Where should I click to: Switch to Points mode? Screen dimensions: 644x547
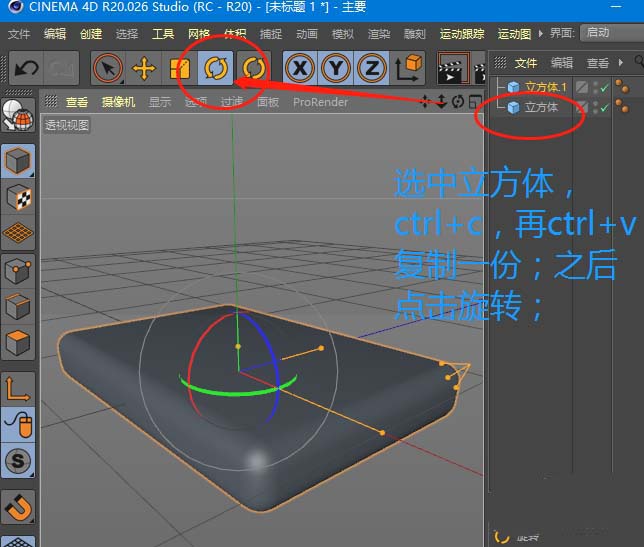18,271
